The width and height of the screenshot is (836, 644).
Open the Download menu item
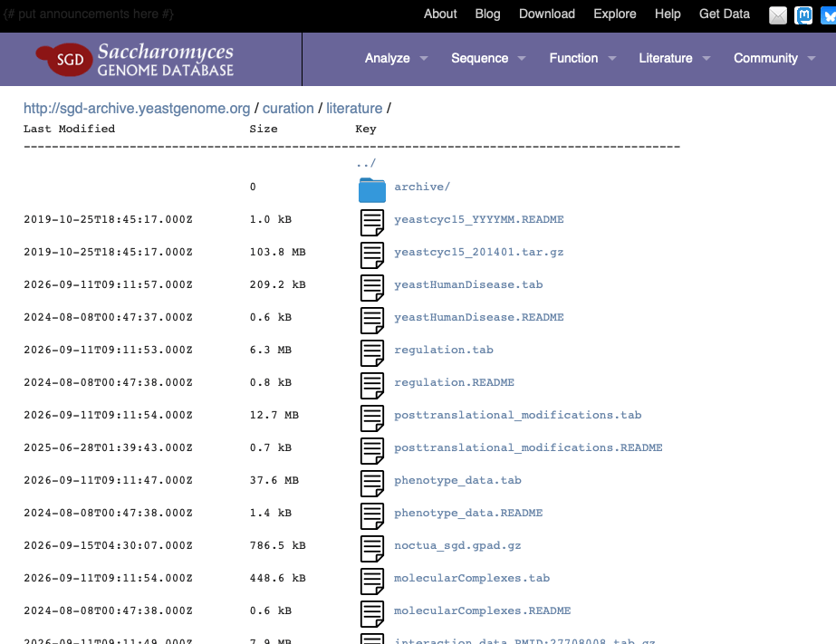click(547, 14)
